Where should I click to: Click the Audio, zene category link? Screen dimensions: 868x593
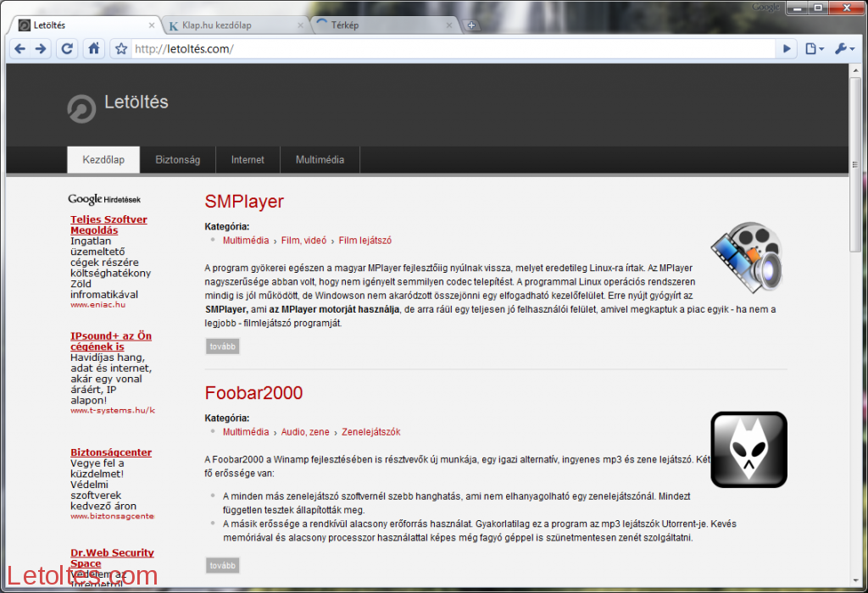pos(305,432)
